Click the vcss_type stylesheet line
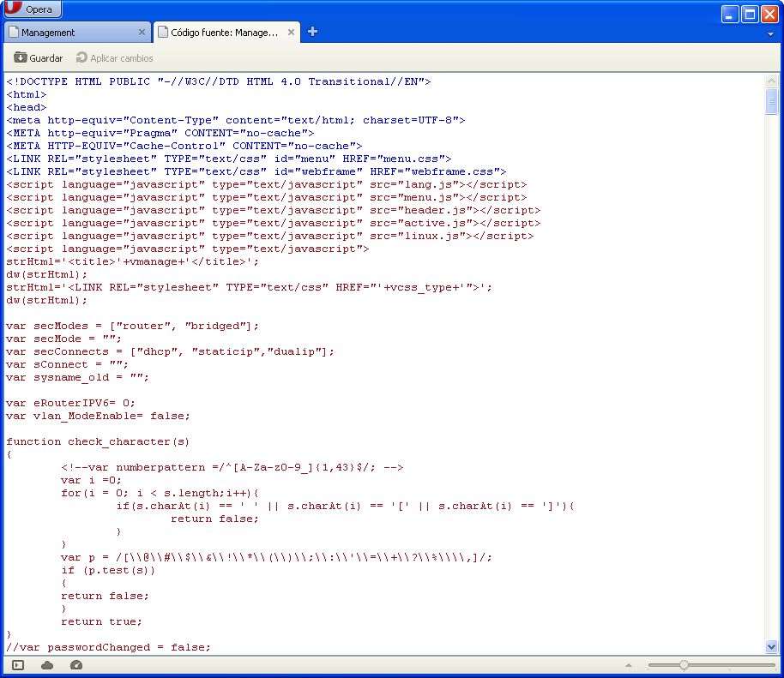784x678 pixels. 249,288
